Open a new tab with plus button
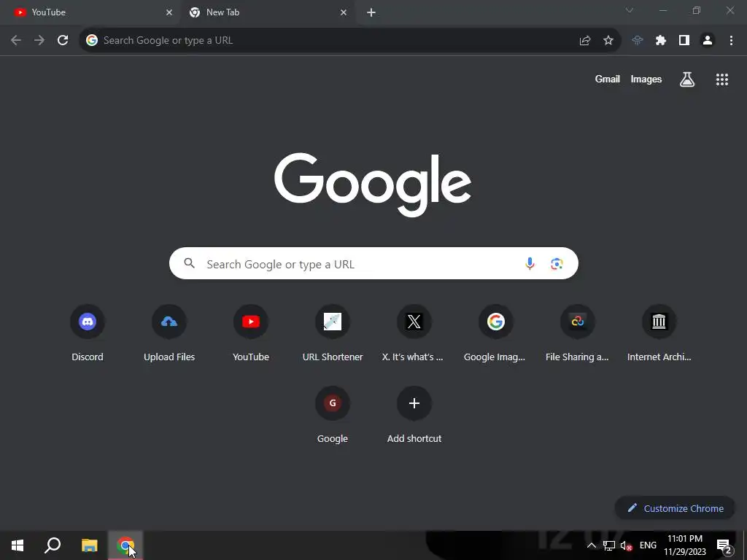Screen dimensions: 747x560 [371, 12]
